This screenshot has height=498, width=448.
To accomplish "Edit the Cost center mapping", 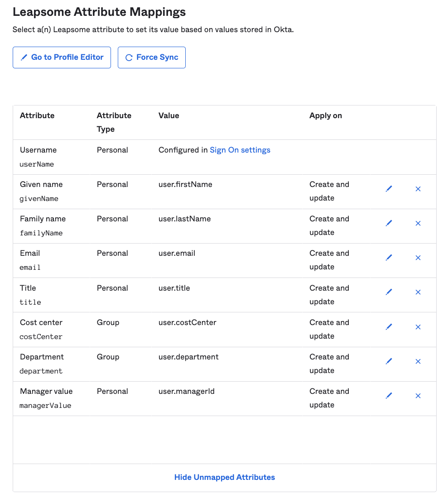I will (x=389, y=327).
